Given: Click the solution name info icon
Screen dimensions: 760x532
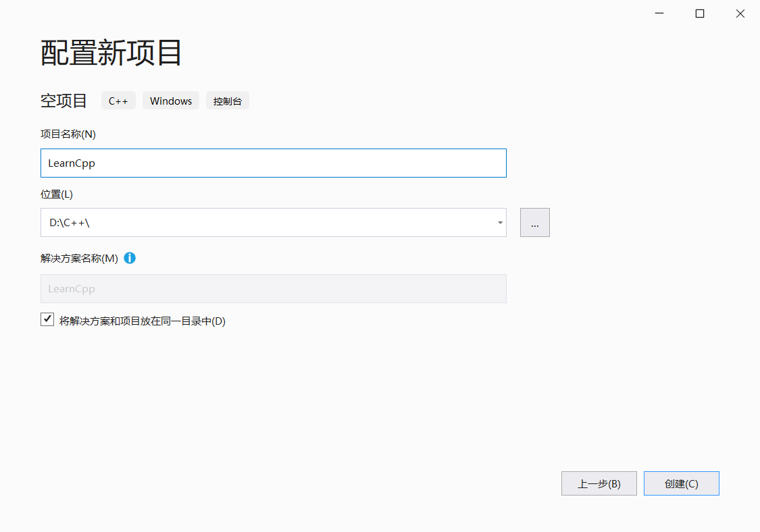Looking at the screenshot, I should 130,259.
